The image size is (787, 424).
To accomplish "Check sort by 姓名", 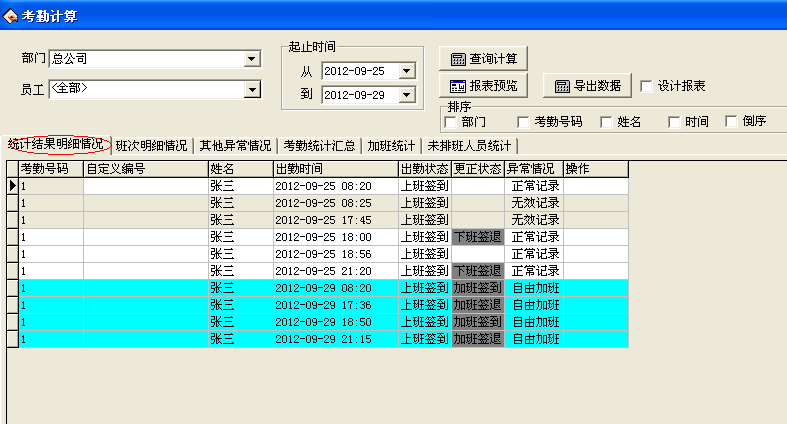I will (606, 122).
